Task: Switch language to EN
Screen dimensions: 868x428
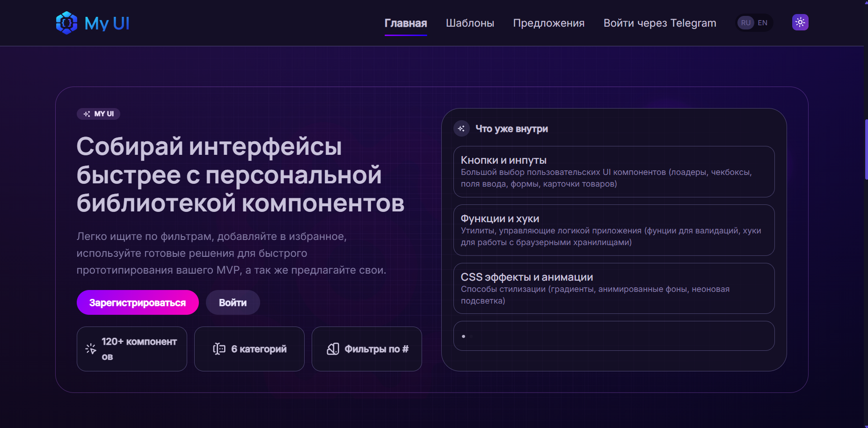Action: click(x=763, y=22)
